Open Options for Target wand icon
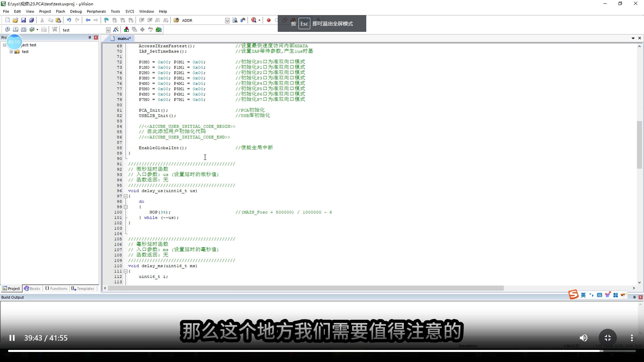 (x=116, y=29)
